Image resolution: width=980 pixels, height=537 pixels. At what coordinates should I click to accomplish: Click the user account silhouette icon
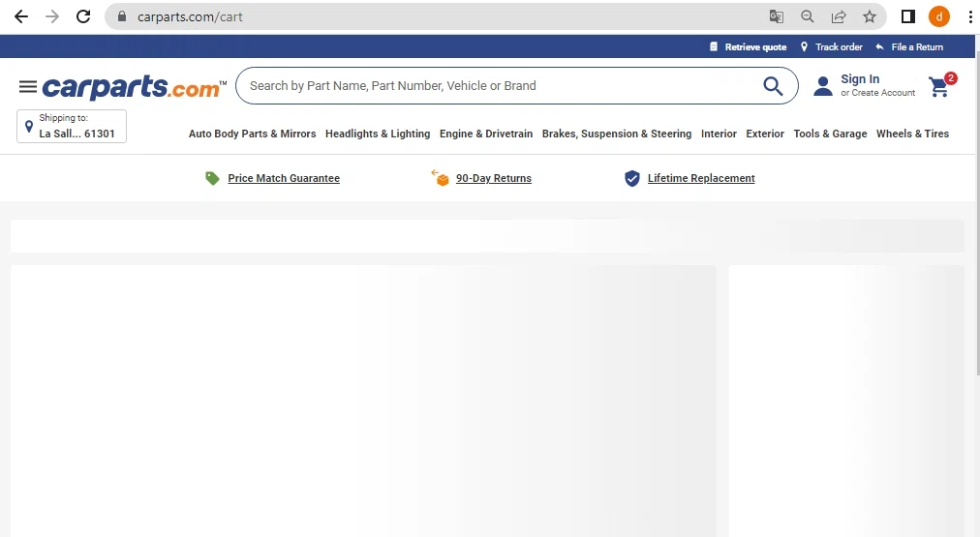(823, 86)
